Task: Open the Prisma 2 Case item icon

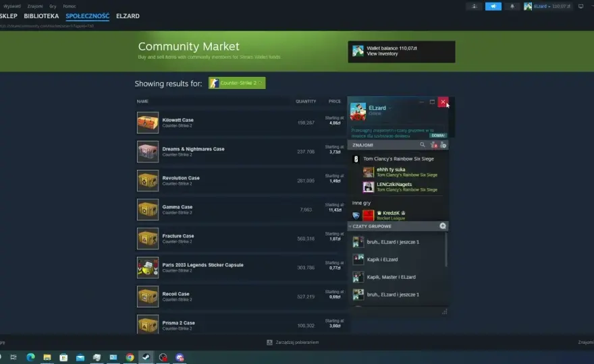Action: pyautogui.click(x=148, y=325)
